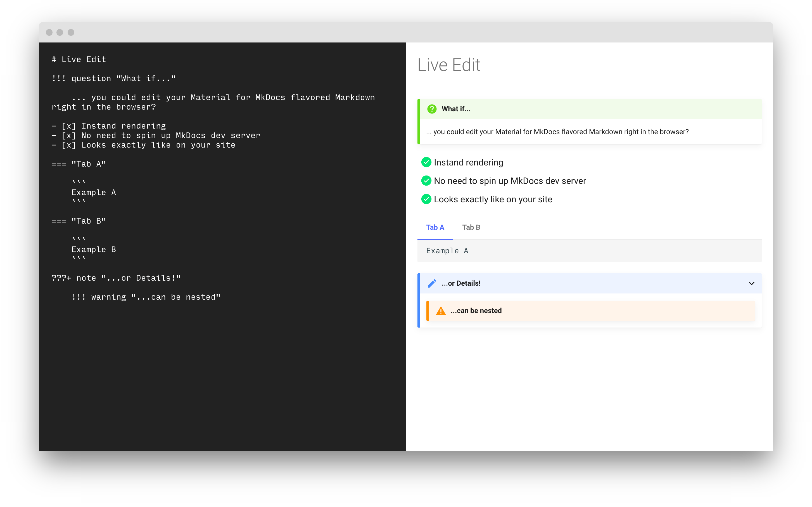Click the question mark icon on the "What if..." admonition

[432, 109]
